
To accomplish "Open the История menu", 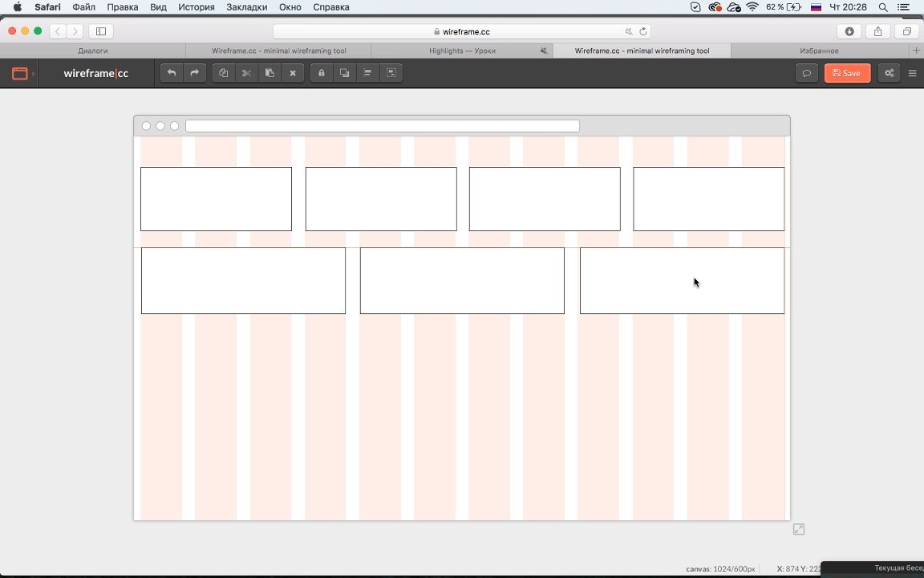I will click(x=197, y=7).
